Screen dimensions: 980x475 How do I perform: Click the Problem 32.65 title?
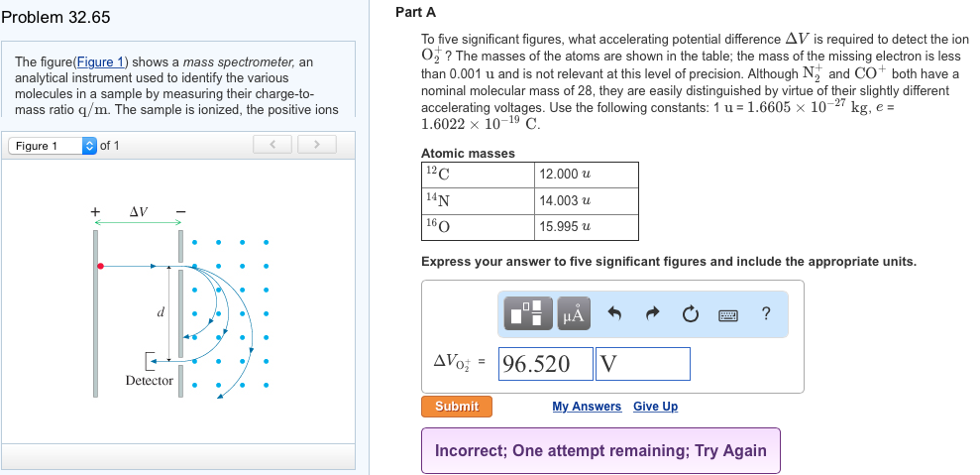[55, 18]
